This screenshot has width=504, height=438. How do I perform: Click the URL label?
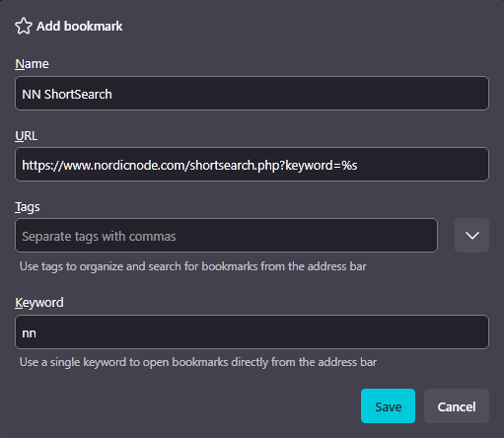coord(27,135)
